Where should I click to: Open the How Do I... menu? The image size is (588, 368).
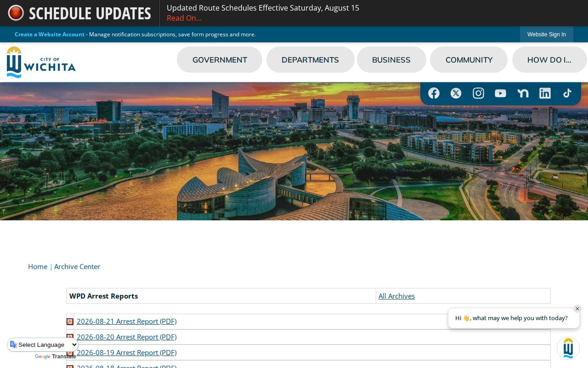549,60
